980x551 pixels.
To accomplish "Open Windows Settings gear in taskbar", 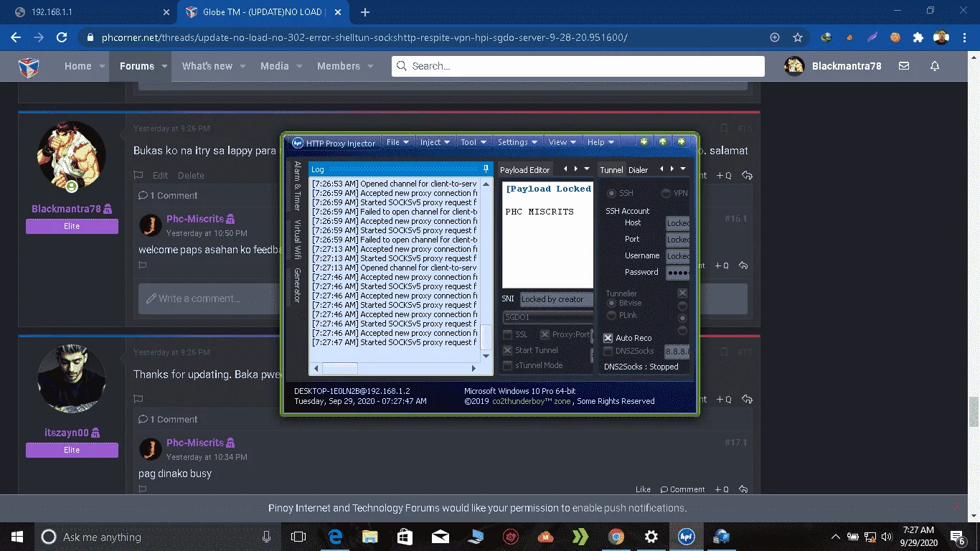I will [x=651, y=537].
